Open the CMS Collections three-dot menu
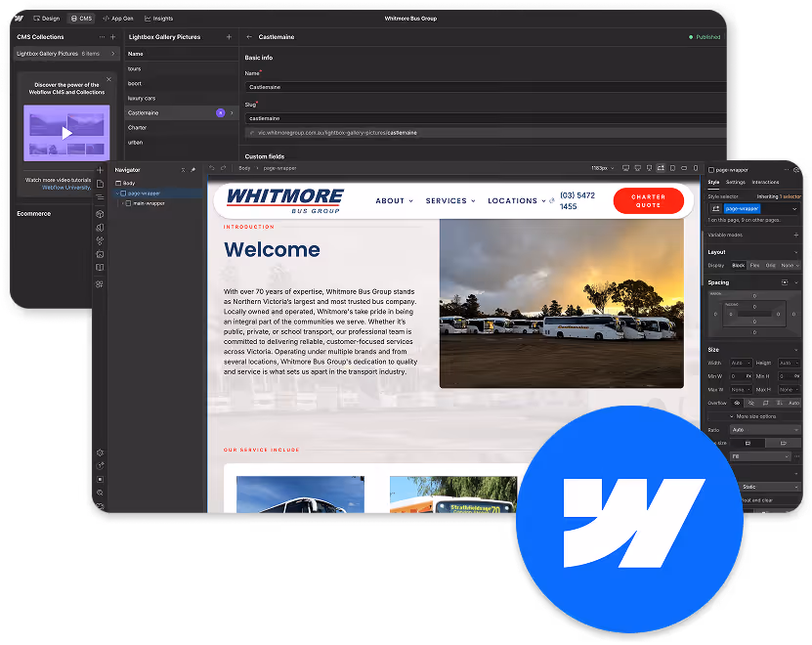The image size is (812, 645). [102, 37]
